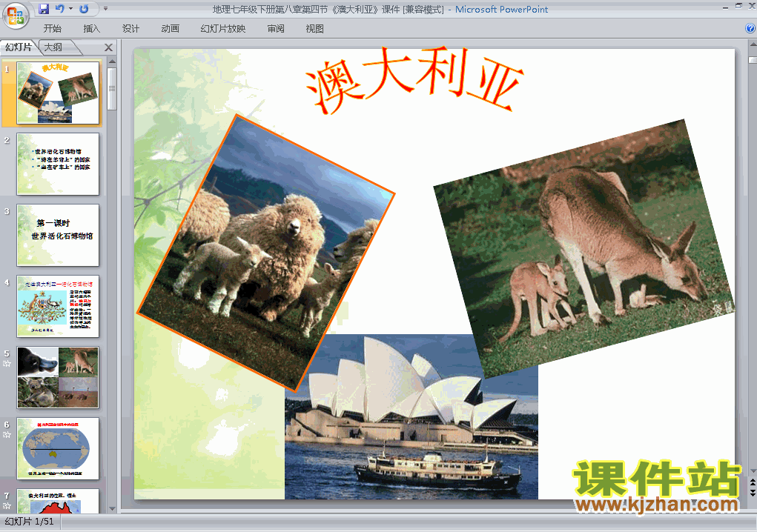Screen dimensions: 757x532
Task: Open the 插入 ribbon tab
Action: [92, 28]
